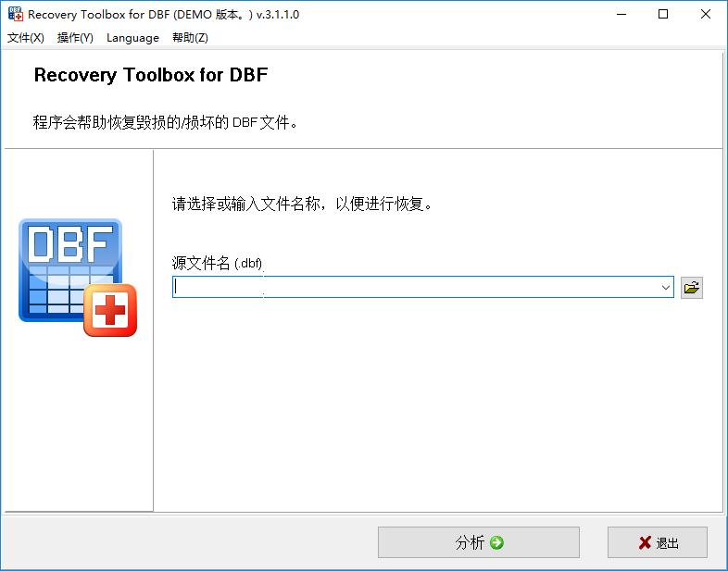Open the Language menu
The width and height of the screenshot is (728, 571).
132,38
